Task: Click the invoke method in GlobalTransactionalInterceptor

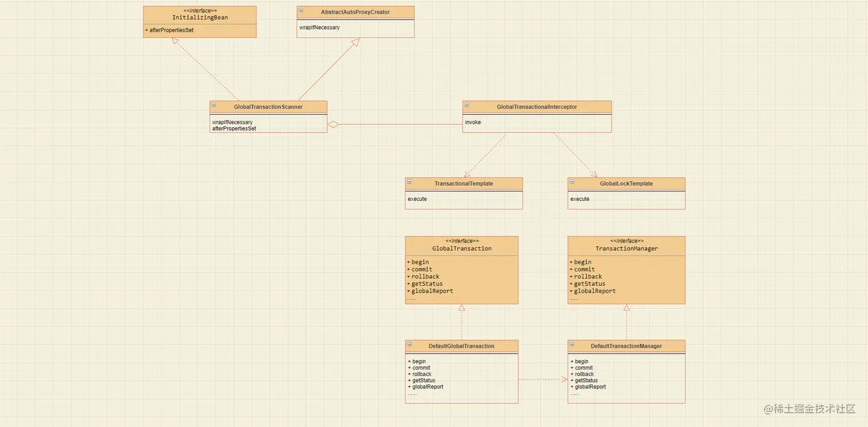Action: (x=473, y=122)
